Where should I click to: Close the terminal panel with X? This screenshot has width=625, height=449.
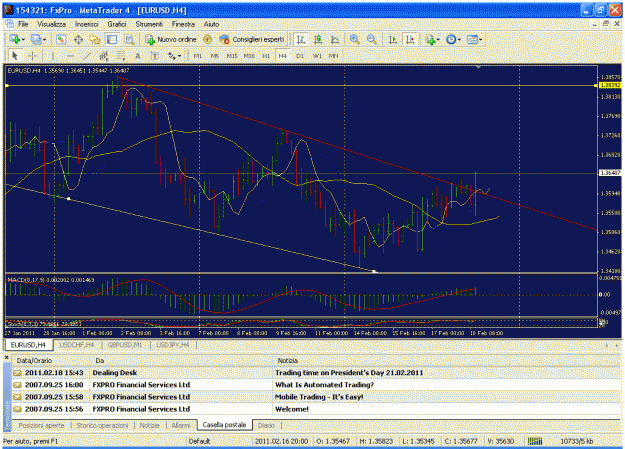7,358
